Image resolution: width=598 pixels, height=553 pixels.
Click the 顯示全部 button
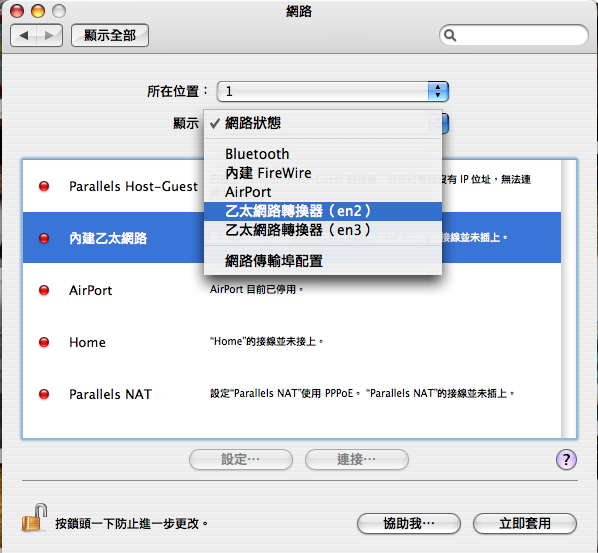(110, 35)
